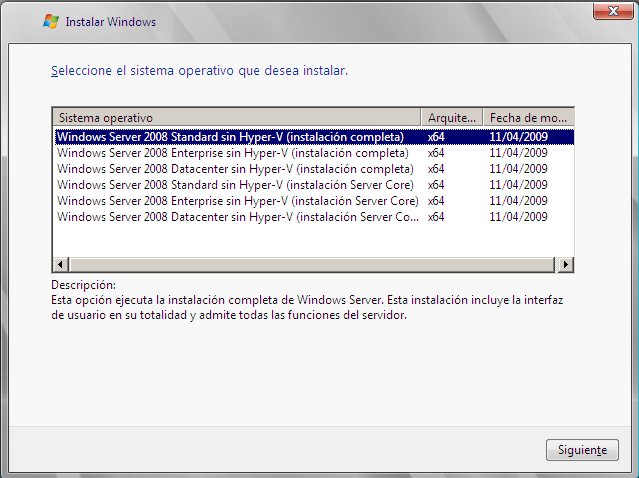Select Enterprise sin Hyper-V Server Core row

314,200
